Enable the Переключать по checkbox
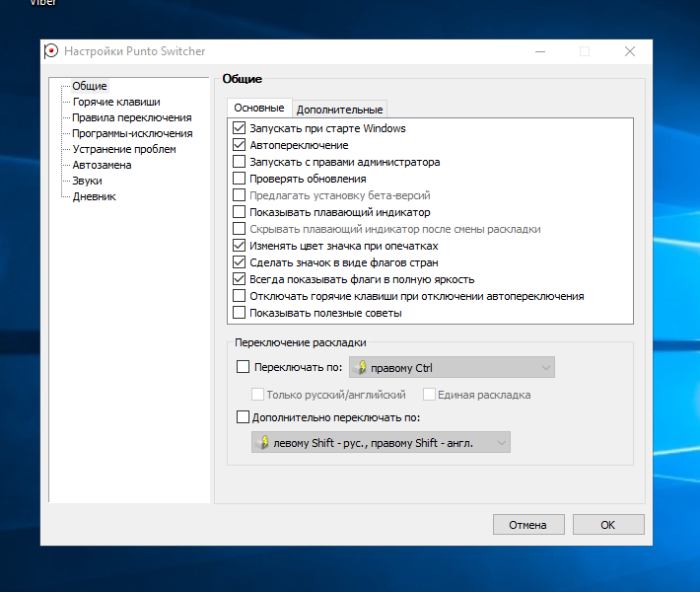This screenshot has height=592, width=700. point(243,367)
